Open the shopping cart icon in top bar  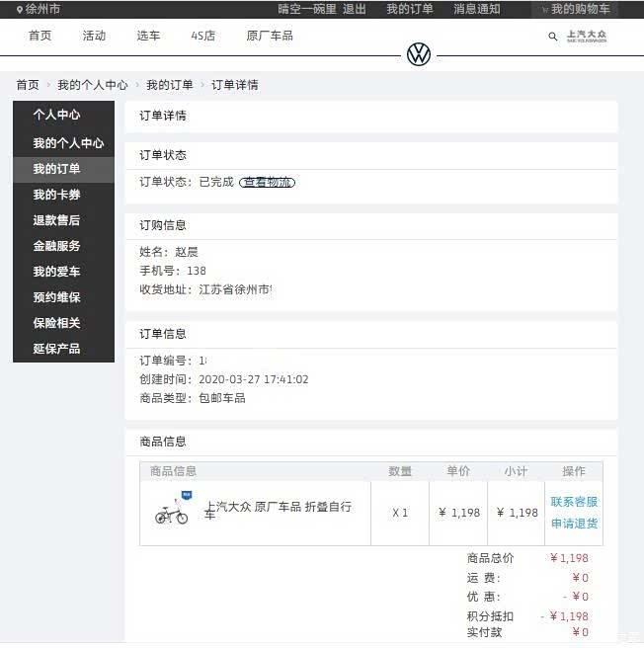[x=545, y=10]
